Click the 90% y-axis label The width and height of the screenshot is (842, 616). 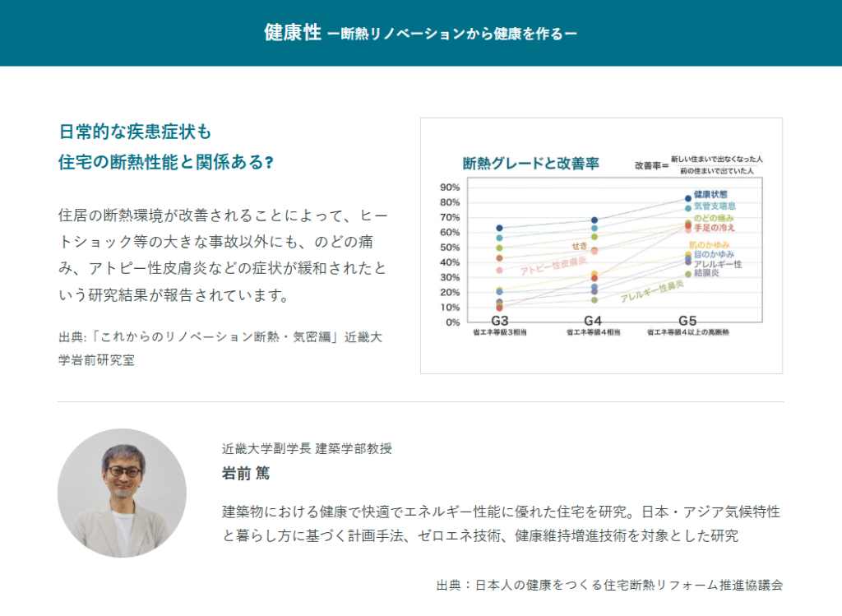coord(450,187)
